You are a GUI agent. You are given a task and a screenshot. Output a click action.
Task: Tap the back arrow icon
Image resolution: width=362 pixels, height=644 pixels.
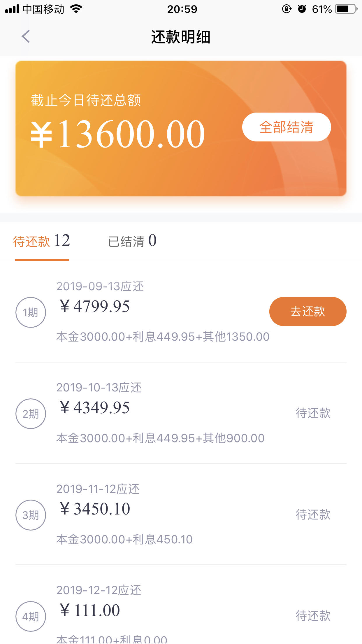(x=26, y=37)
